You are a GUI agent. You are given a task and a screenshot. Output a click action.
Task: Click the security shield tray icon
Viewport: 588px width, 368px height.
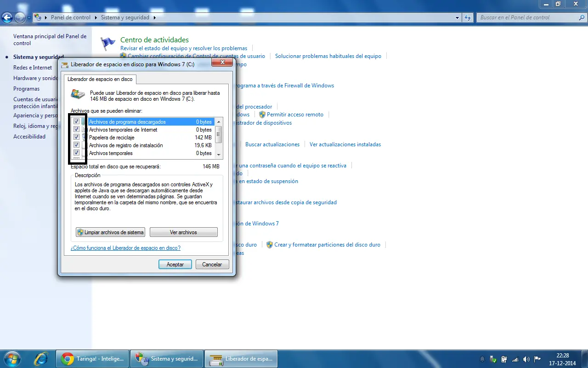pos(493,359)
